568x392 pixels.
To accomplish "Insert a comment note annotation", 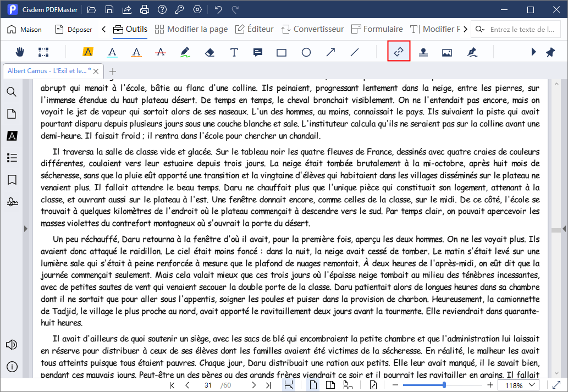I will [257, 53].
